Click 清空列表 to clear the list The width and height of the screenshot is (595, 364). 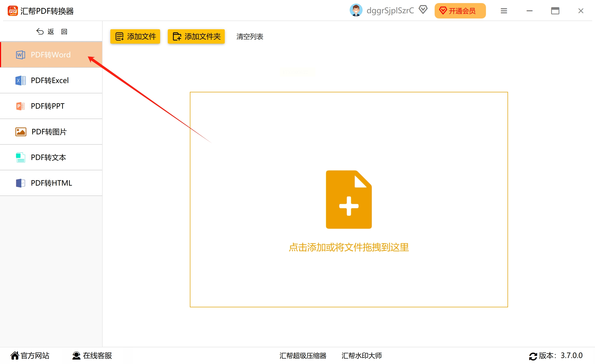pos(249,36)
